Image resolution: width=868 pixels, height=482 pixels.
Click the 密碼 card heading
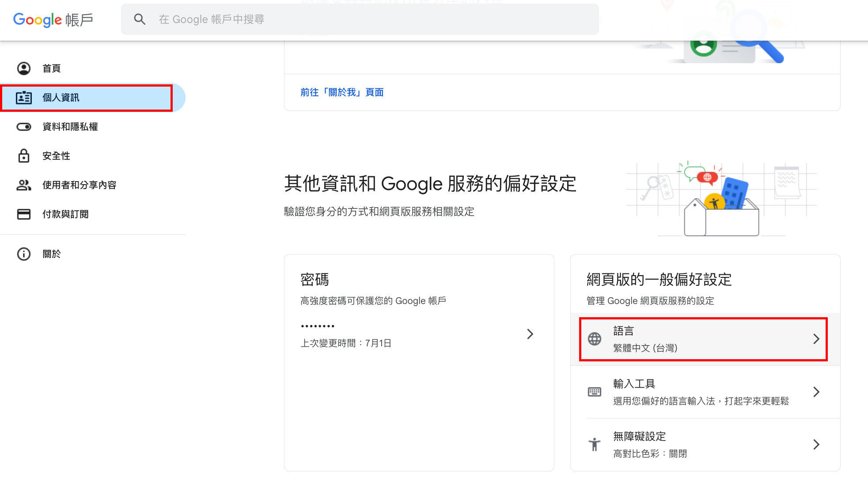coord(315,279)
